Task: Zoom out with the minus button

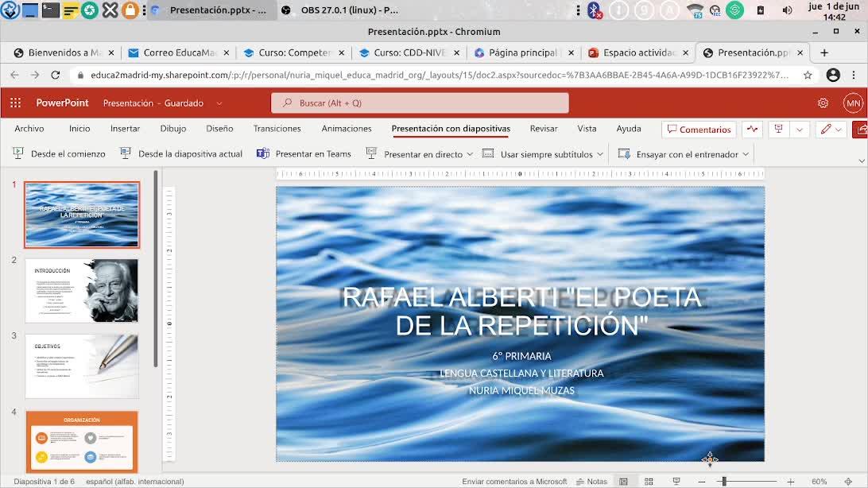Action: [x=701, y=482]
